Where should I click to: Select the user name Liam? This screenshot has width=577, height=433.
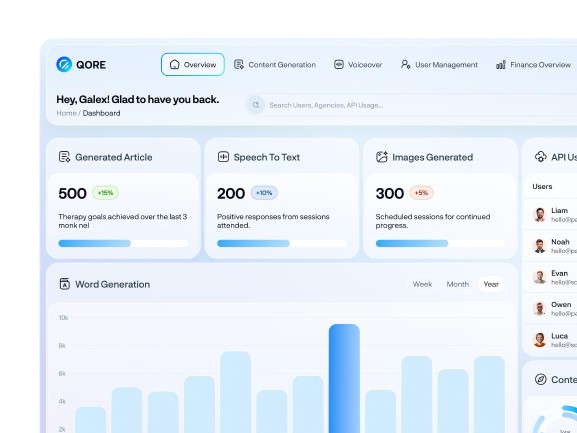pyautogui.click(x=559, y=210)
